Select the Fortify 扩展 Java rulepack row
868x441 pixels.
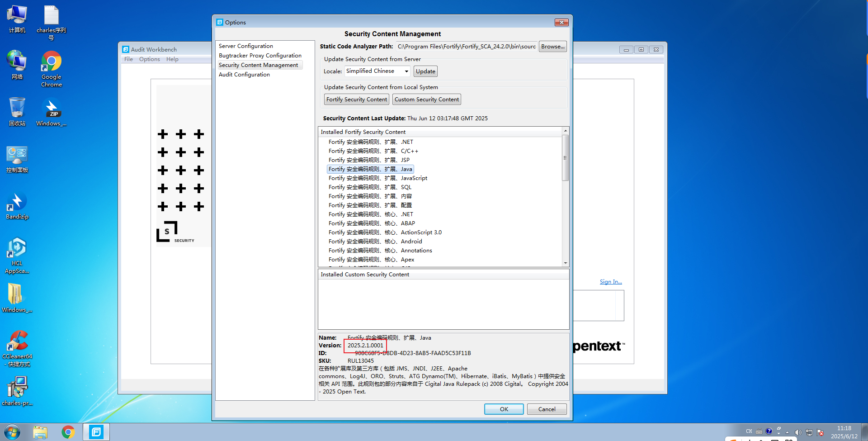[370, 169]
